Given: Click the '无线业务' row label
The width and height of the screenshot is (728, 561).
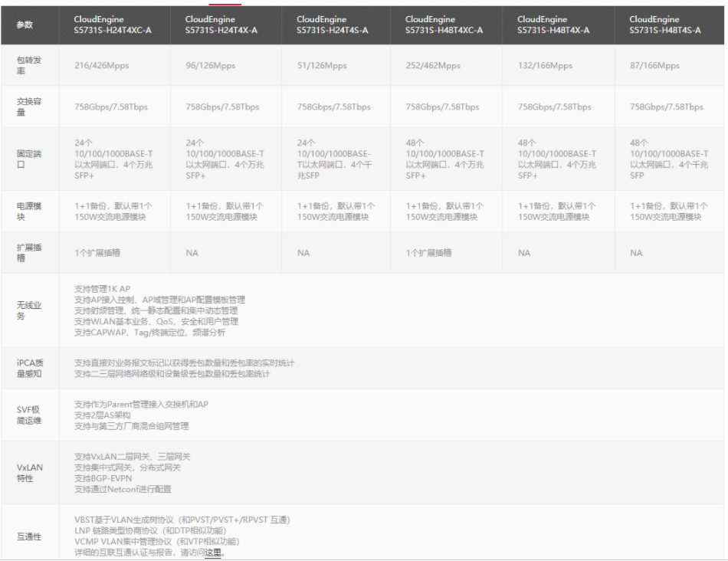Looking at the screenshot, I should pyautogui.click(x=29, y=310).
